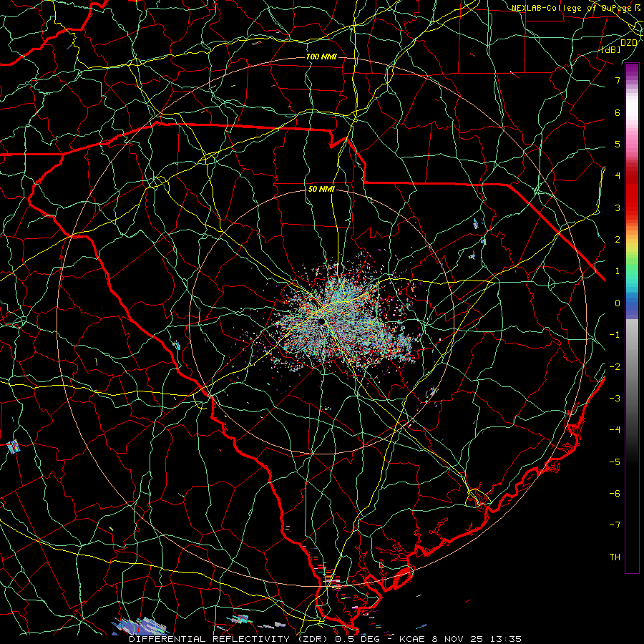Click 'DIFFERENTIAL REFLECTIVITY' in the bottom caption
This screenshot has height=644, width=644.
(x=210, y=639)
